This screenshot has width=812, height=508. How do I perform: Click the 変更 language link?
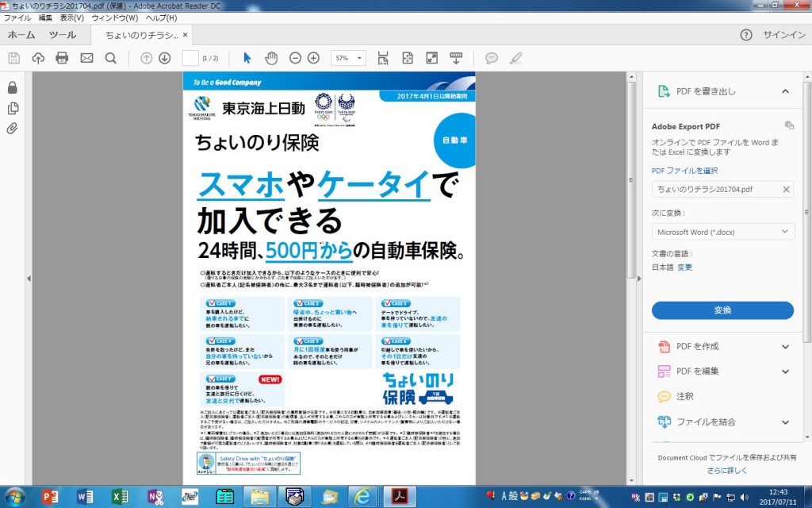684,267
